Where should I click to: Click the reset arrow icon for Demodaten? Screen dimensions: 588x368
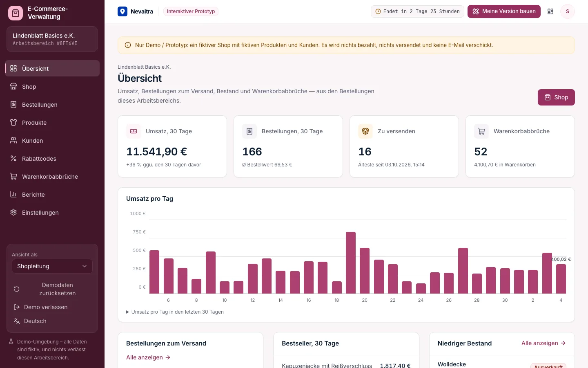(17, 289)
